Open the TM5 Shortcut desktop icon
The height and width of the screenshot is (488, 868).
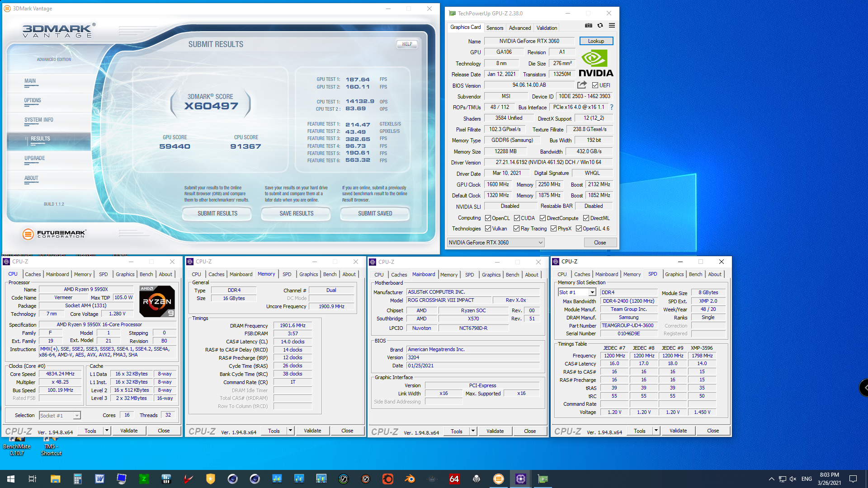pyautogui.click(x=51, y=446)
